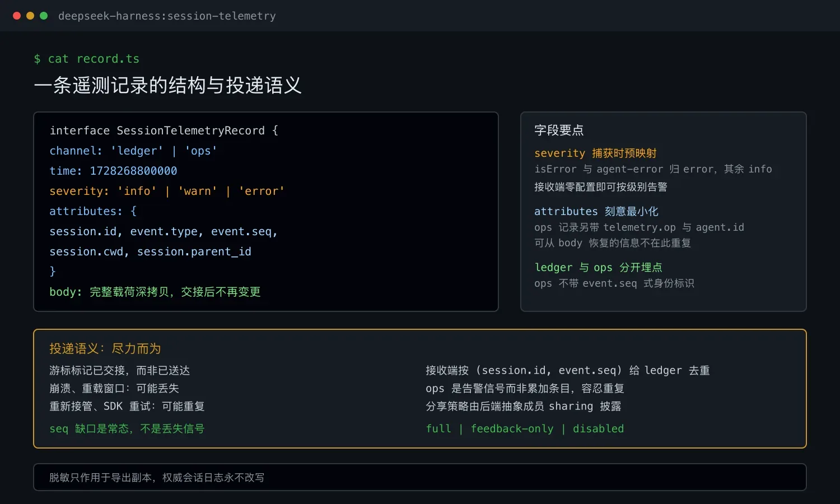Click the line 'ops 不带 event.seq 式身份标识'

[x=614, y=283]
